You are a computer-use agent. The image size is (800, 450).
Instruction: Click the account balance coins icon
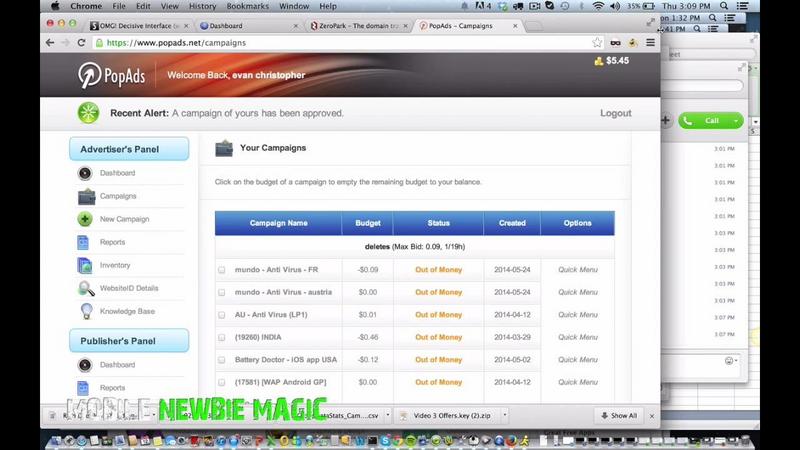tap(598, 61)
